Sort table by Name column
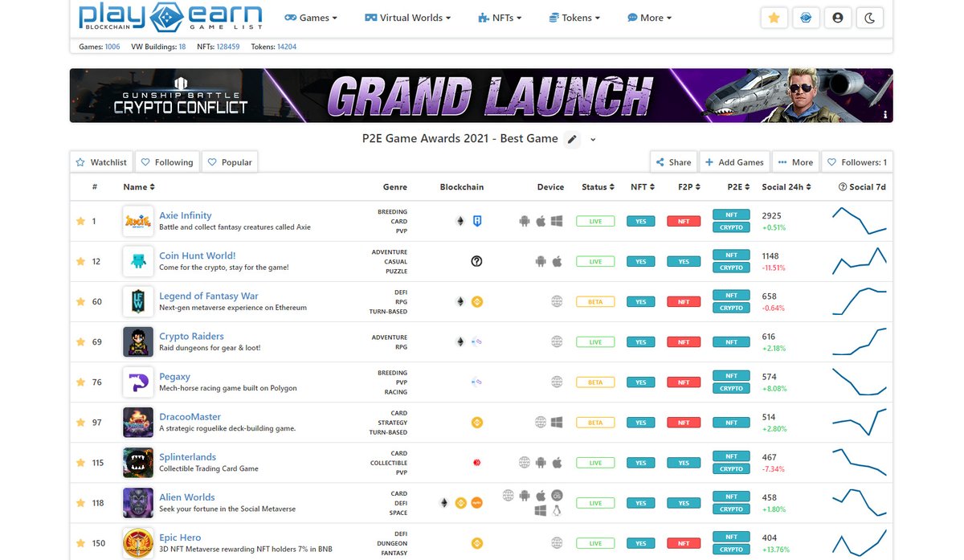This screenshot has width=964, height=560. 139,187
